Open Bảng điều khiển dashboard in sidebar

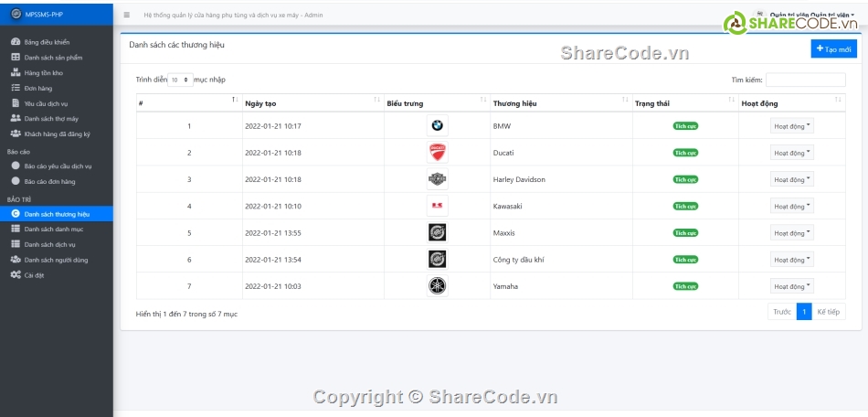(x=47, y=42)
